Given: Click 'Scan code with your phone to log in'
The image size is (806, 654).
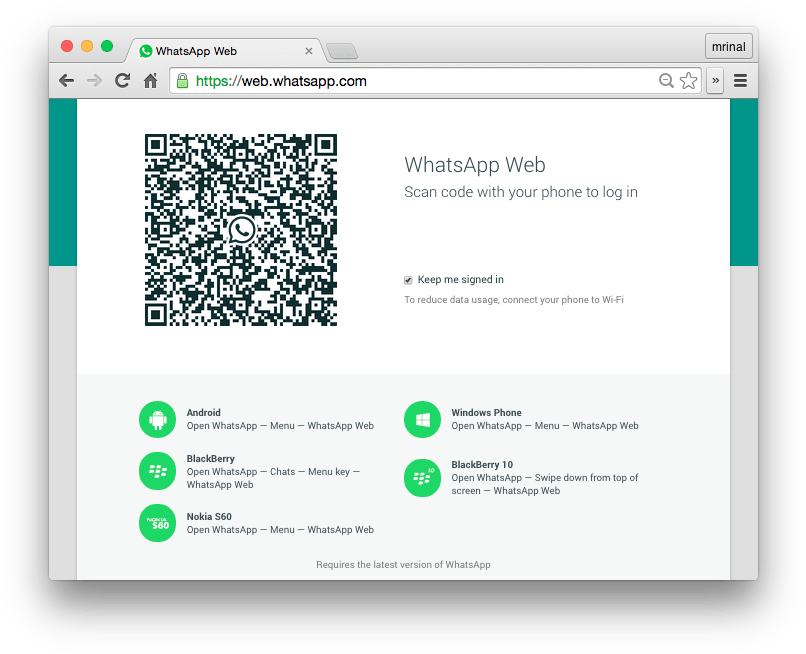Looking at the screenshot, I should [521, 192].
